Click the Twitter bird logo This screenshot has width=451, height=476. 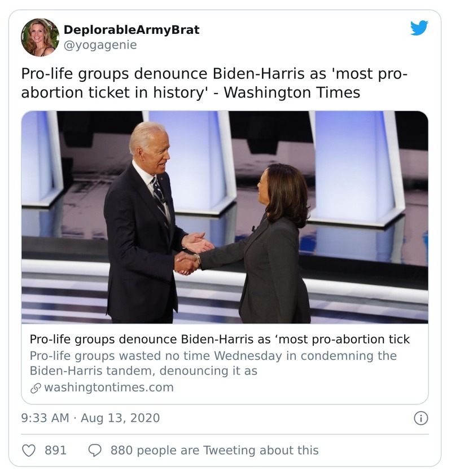(419, 28)
